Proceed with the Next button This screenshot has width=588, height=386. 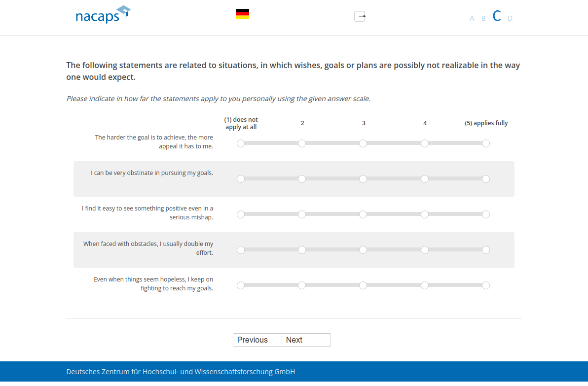(x=306, y=340)
